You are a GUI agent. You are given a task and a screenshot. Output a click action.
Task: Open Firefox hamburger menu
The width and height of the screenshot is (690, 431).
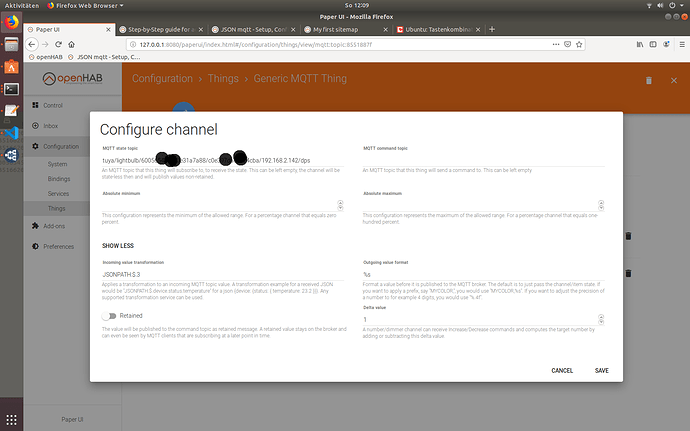point(682,44)
